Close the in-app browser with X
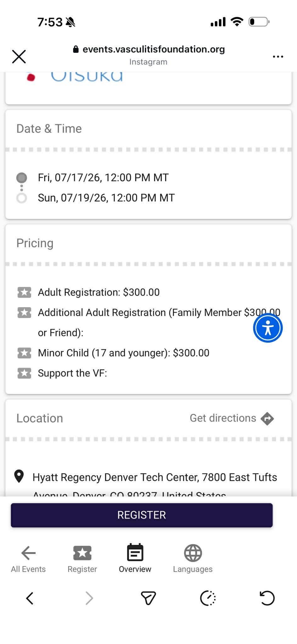Viewport: 297px width, 644px height. tap(19, 57)
